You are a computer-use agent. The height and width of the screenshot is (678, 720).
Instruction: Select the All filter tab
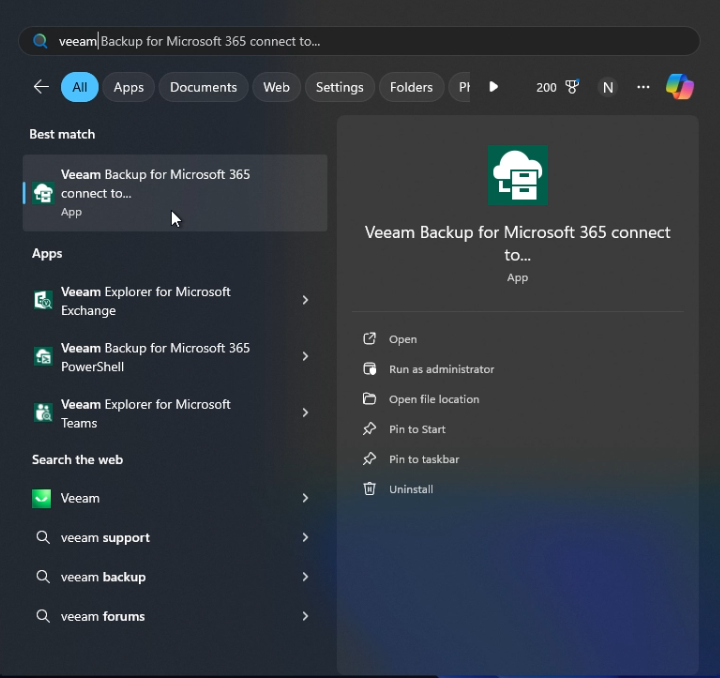pyautogui.click(x=79, y=87)
